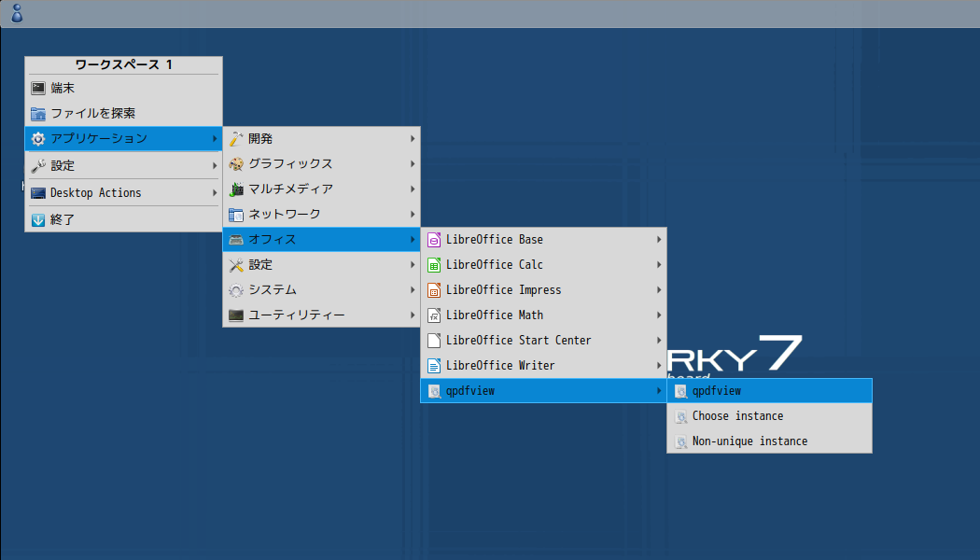Select Desktop Actions menu entry
980x560 pixels.
coord(124,192)
